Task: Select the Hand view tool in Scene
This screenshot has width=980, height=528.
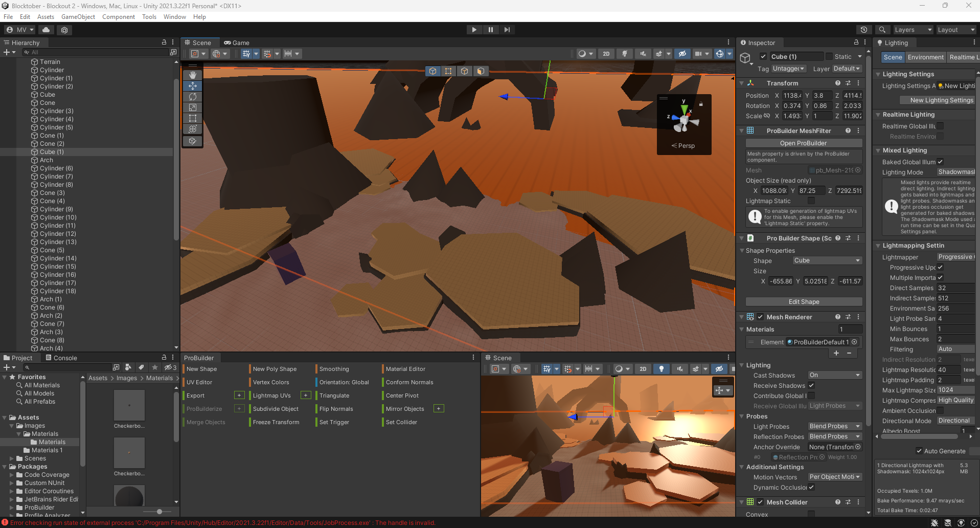Action: click(x=193, y=75)
